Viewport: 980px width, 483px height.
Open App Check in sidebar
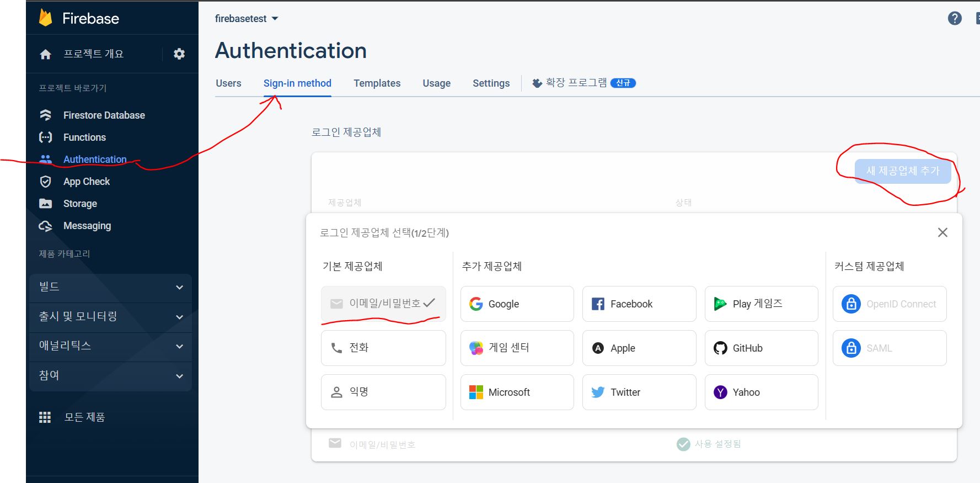point(87,182)
